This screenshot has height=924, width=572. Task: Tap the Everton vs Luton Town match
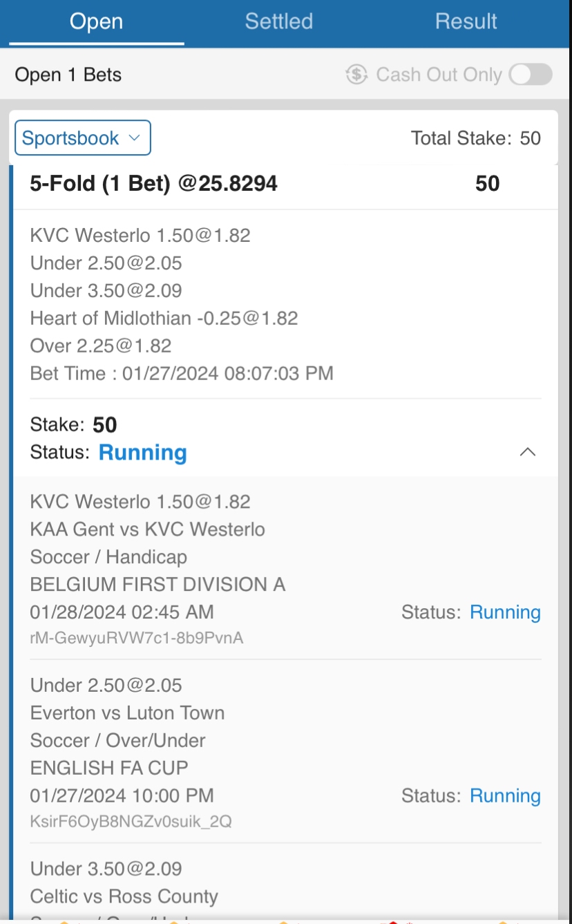coord(127,713)
